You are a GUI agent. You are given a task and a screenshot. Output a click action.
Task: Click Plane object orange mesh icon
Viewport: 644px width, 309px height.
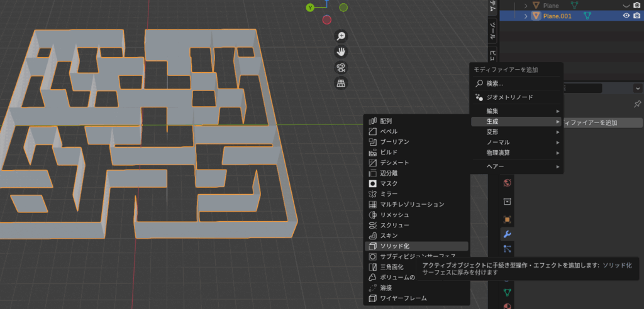tap(536, 5)
